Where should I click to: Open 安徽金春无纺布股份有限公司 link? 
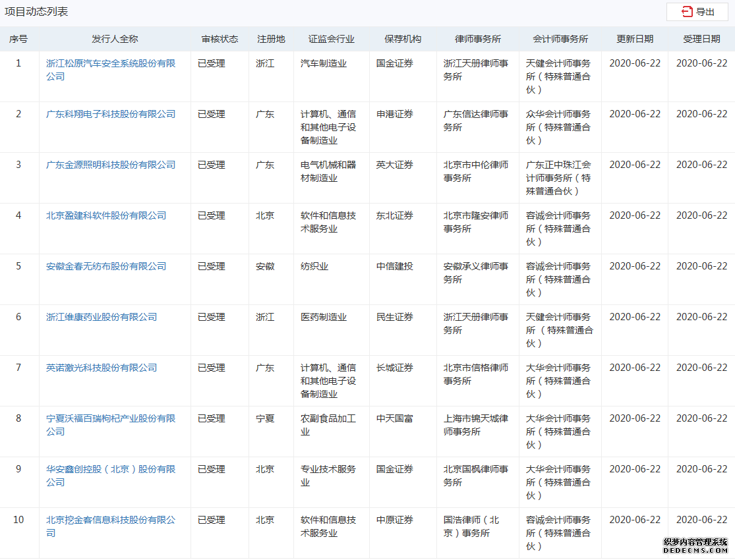(106, 266)
